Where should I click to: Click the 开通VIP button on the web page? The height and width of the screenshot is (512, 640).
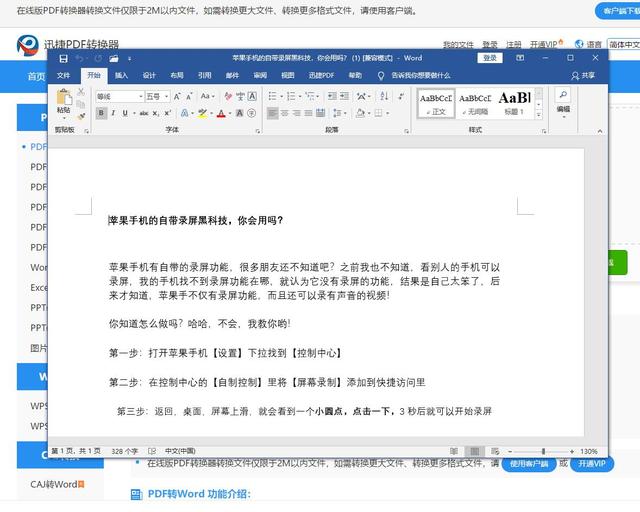[592, 464]
